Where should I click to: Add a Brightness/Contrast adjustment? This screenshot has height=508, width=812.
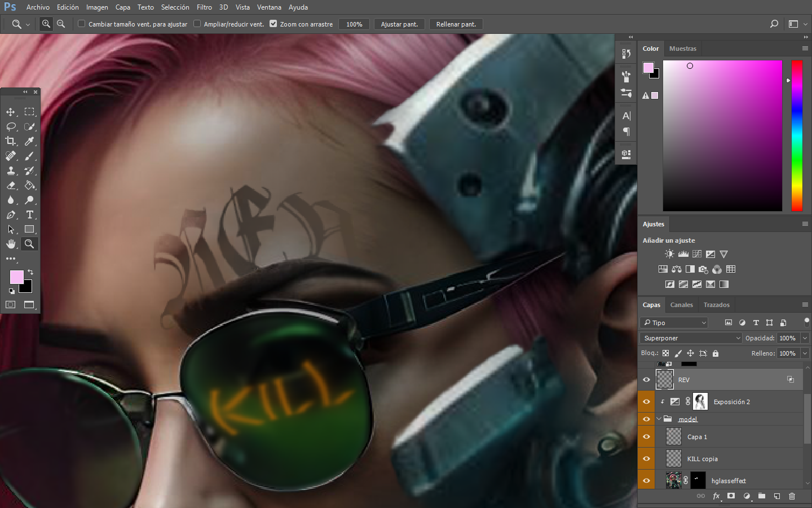click(669, 254)
